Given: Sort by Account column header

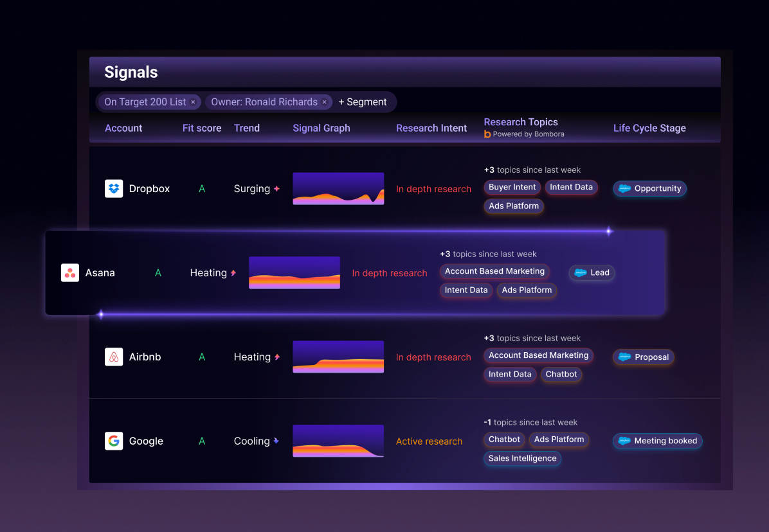Looking at the screenshot, I should [x=123, y=129].
